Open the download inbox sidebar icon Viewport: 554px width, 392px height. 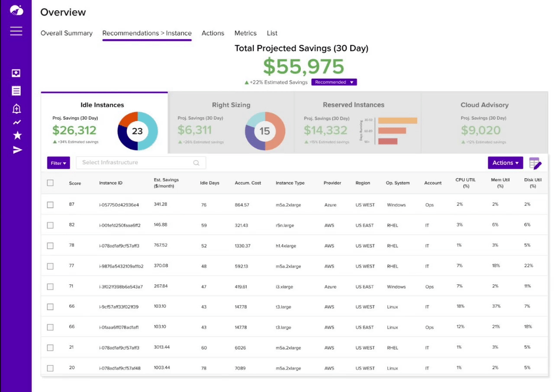pyautogui.click(x=16, y=74)
